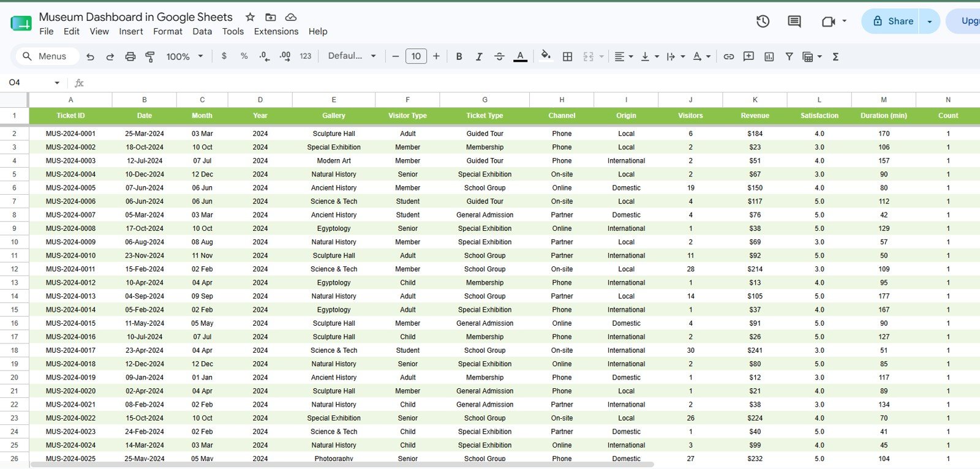Open the zoom 100% dropdown
This screenshot has width=980, height=469.
click(x=184, y=56)
